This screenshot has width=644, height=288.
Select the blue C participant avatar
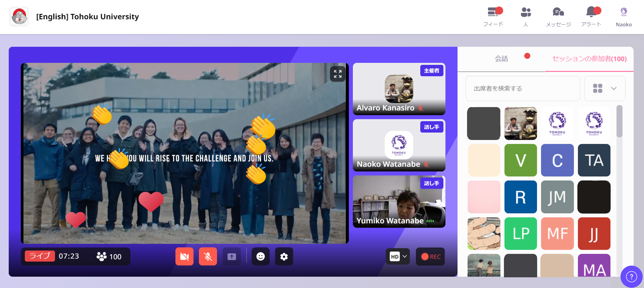pyautogui.click(x=557, y=160)
